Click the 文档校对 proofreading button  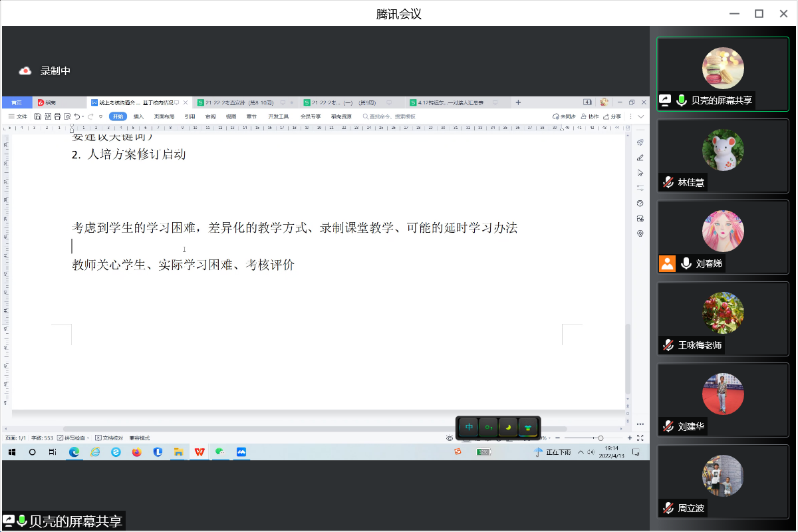(110, 438)
